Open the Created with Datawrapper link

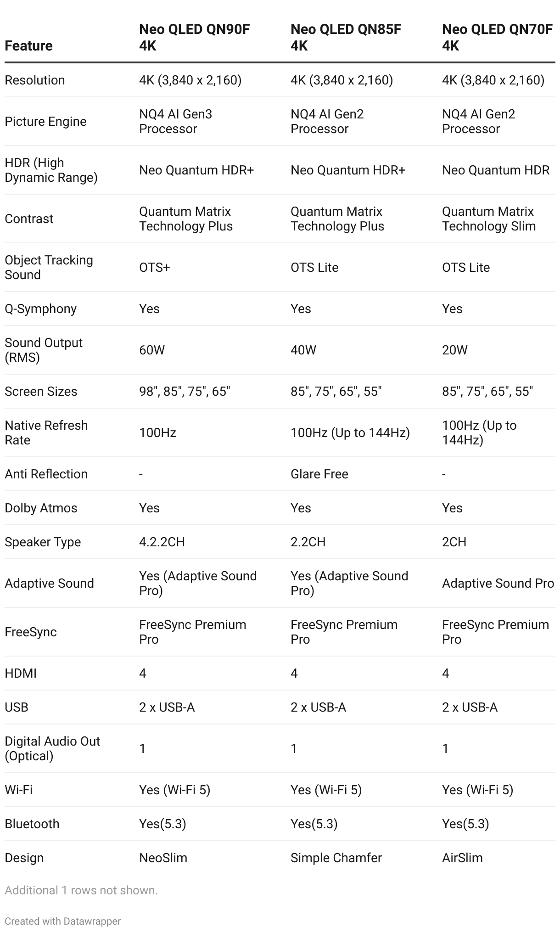click(x=63, y=921)
